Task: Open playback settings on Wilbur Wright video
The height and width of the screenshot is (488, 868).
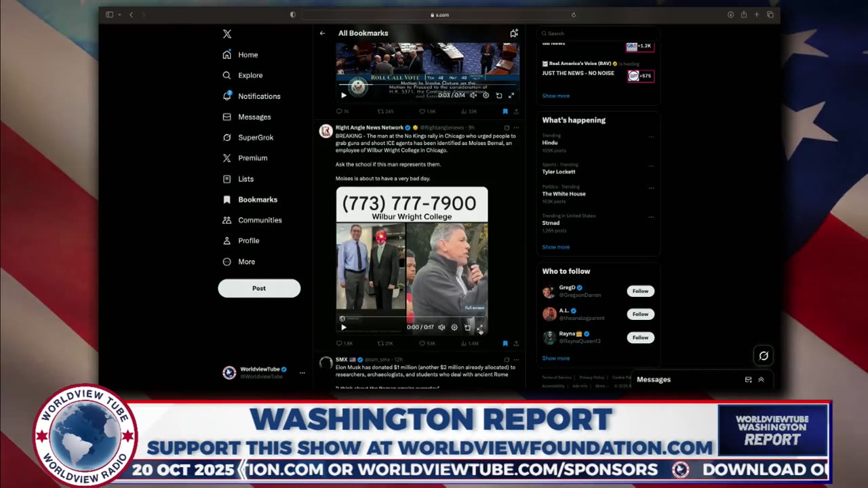Action: click(454, 327)
